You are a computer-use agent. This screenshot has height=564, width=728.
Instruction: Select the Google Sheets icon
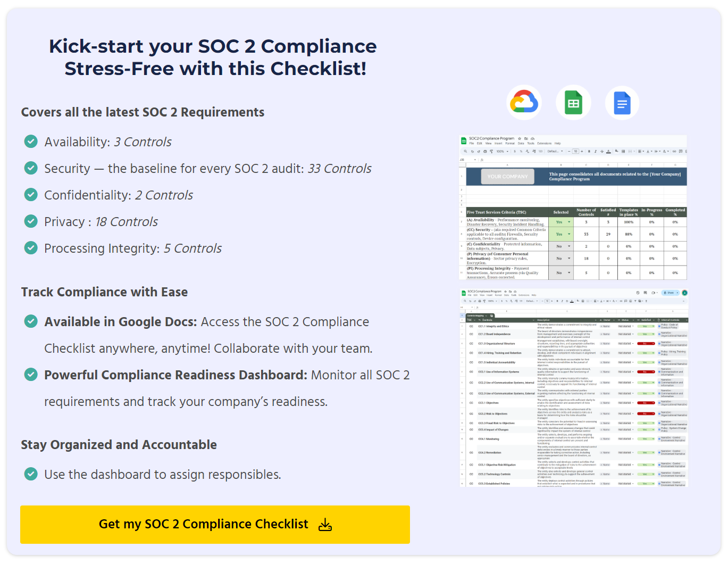(x=573, y=102)
